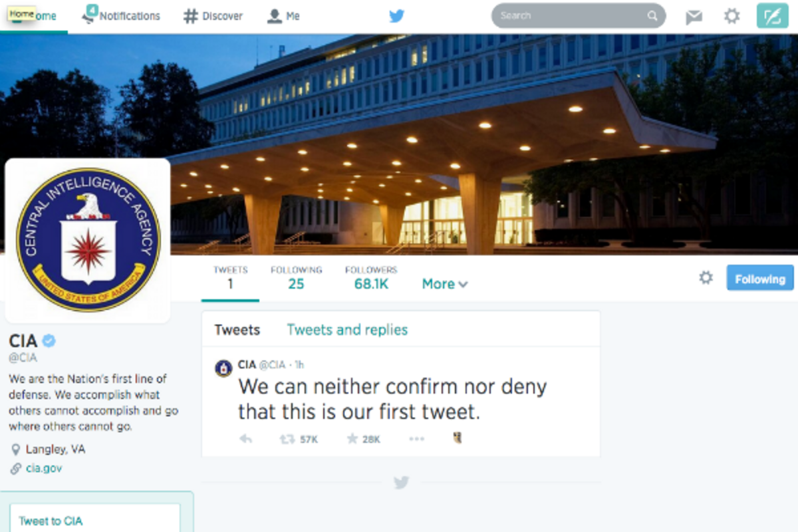Open the three-dots more options on tweet
The width and height of the screenshot is (798, 532).
click(416, 439)
